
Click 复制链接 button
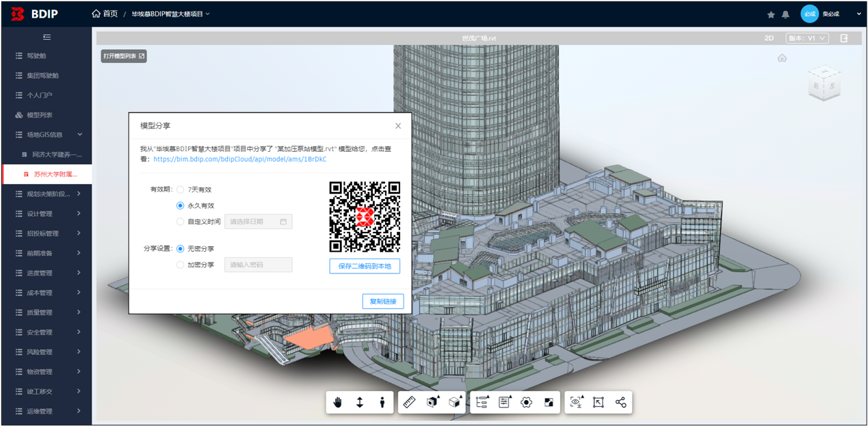coord(383,302)
